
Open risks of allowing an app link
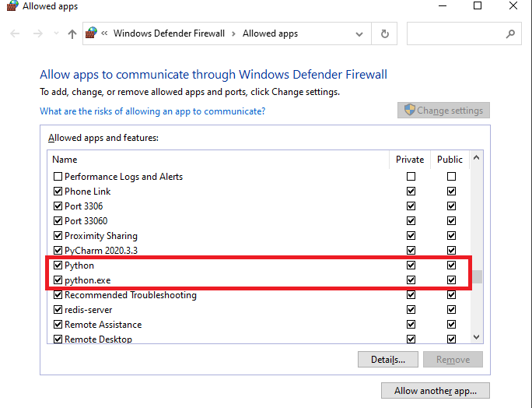[x=152, y=111]
